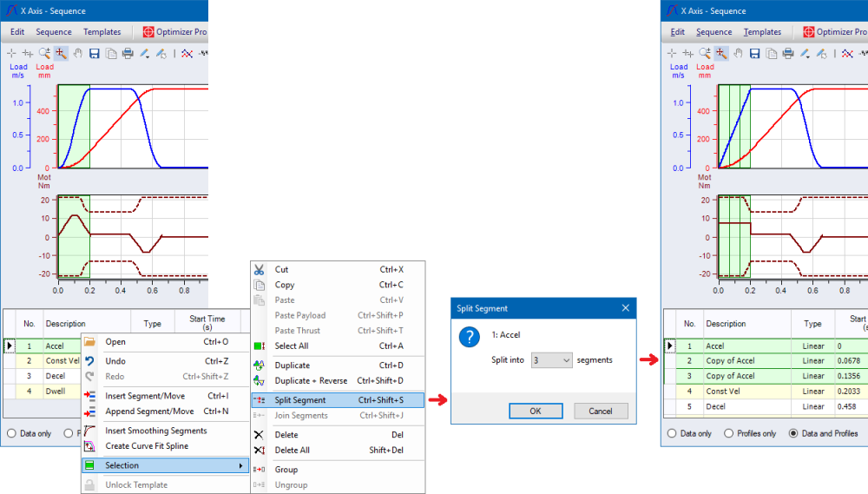Click the red-blue line chart icon in right toolbar
Image resolution: width=868 pixels, height=494 pixels.
click(x=847, y=54)
